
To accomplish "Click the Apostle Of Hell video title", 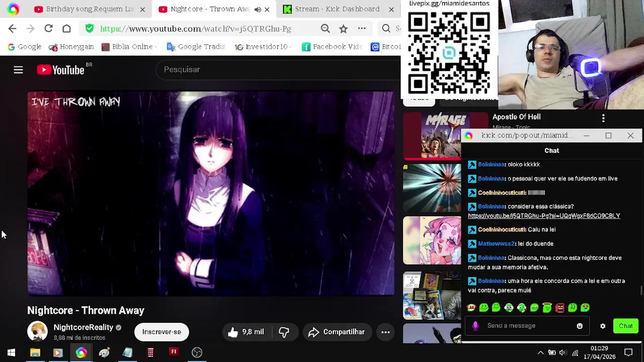I will click(517, 117).
